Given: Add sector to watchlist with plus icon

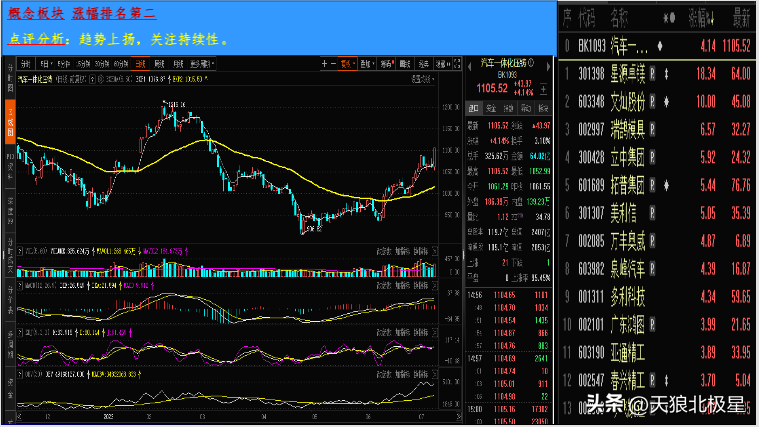Looking at the screenshot, I should point(544,90).
